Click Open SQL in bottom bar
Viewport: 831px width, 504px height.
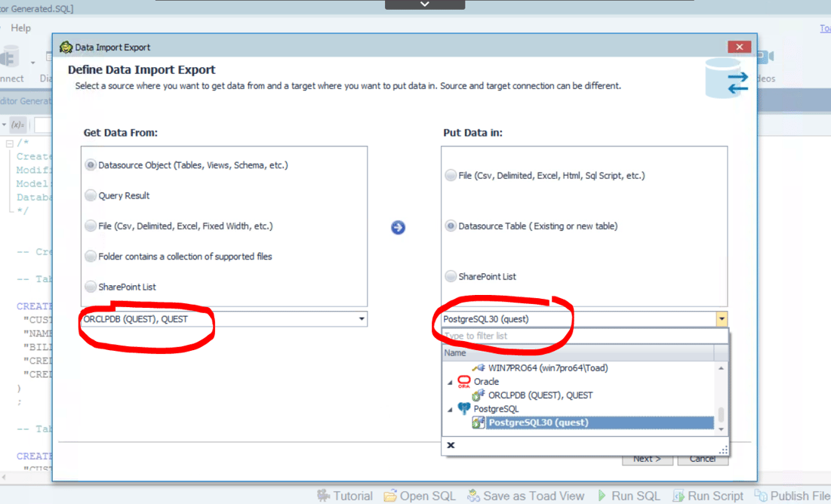[x=420, y=496]
